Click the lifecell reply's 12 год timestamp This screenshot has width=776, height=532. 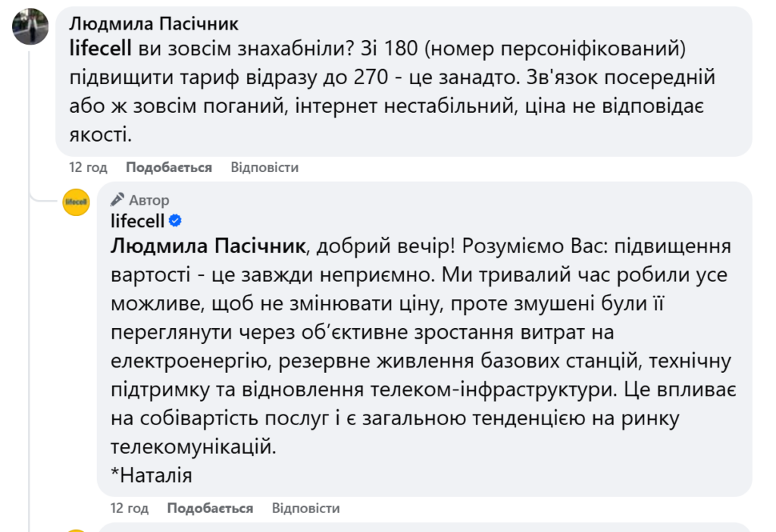129,508
